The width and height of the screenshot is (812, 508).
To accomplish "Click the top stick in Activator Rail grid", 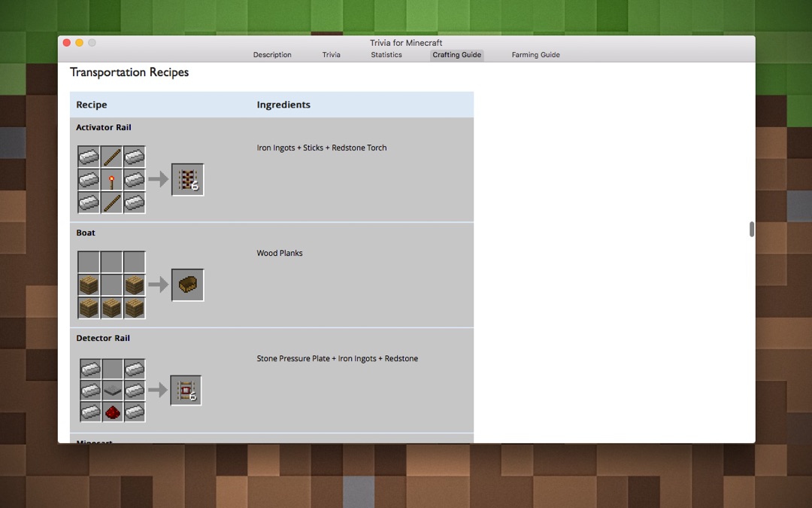I will coord(111,157).
